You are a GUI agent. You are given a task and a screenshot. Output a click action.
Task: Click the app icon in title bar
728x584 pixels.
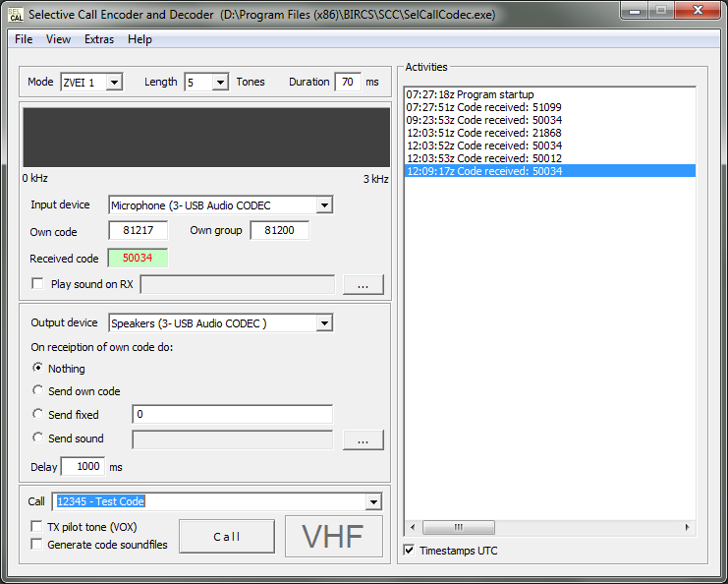pyautogui.click(x=15, y=13)
